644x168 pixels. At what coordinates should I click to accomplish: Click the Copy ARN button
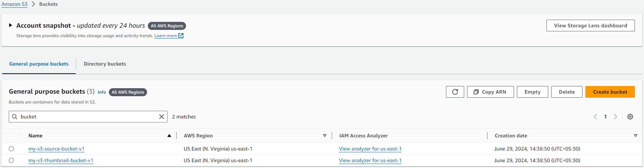coord(490,92)
